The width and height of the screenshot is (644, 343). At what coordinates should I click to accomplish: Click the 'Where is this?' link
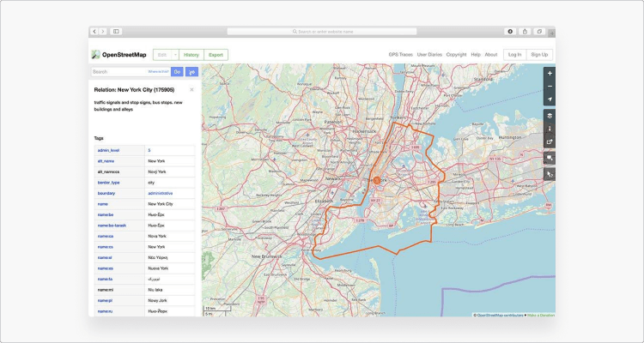click(158, 72)
